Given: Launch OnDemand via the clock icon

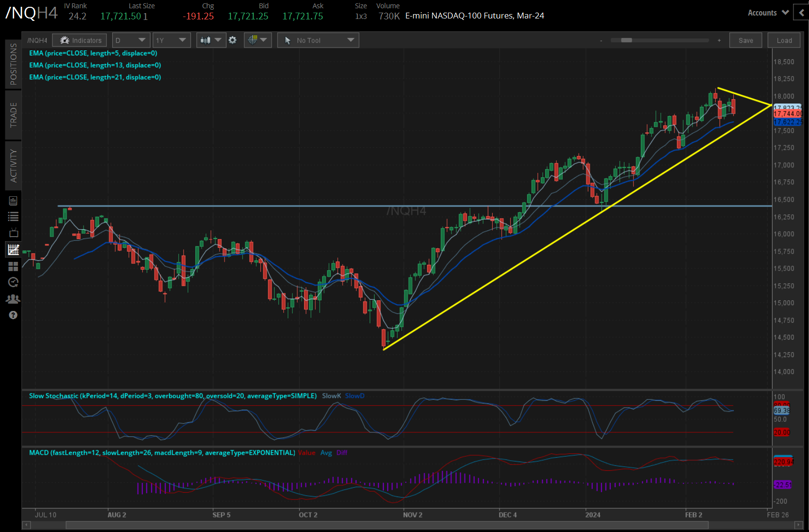Looking at the screenshot, I should pos(13,282).
